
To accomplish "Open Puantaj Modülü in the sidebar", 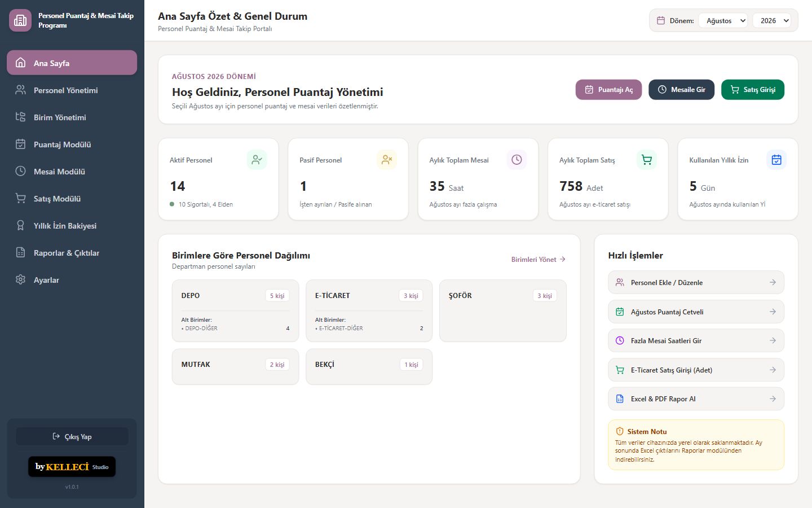I will (72, 144).
